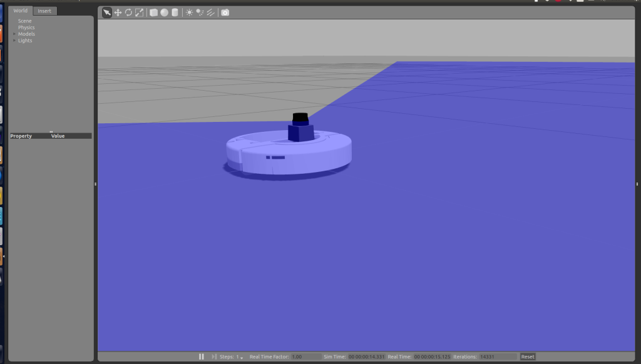The image size is (641, 364).
Task: Insert a box shape into the scene
Action: coord(153,12)
